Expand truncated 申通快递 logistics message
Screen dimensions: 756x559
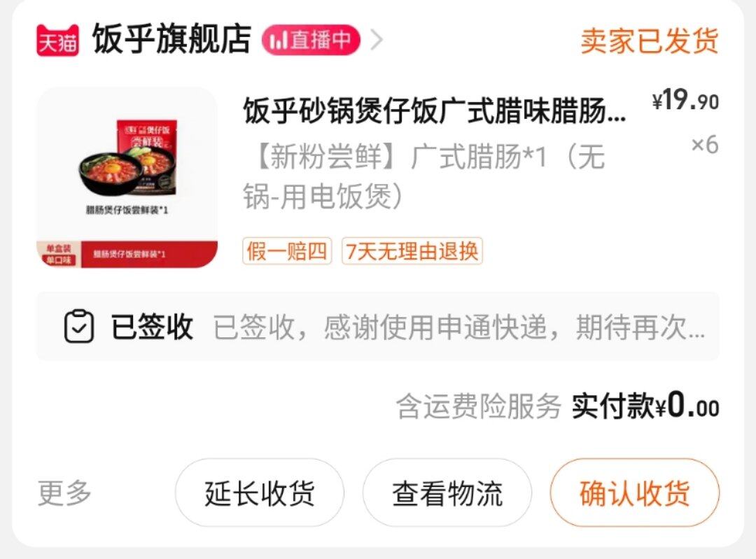tap(459, 327)
